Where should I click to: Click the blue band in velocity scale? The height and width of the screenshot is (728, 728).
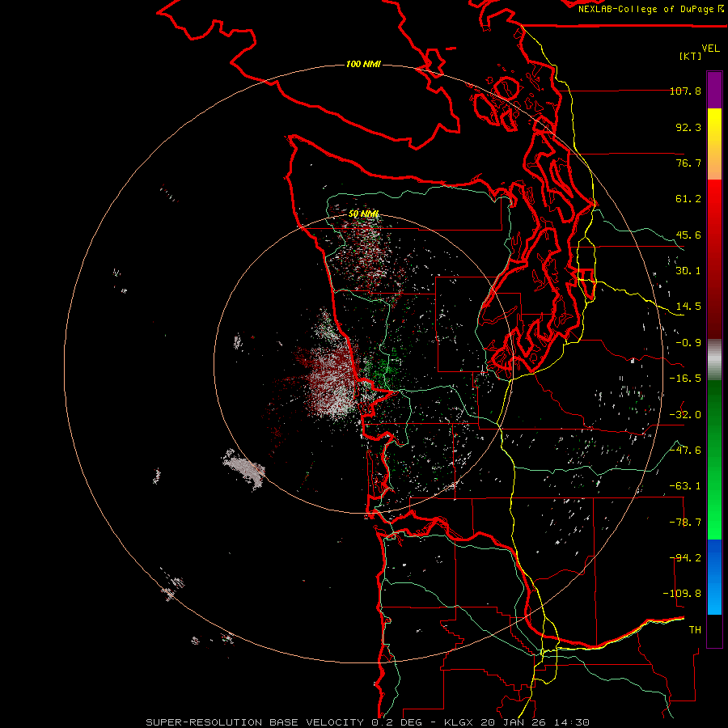click(714, 577)
